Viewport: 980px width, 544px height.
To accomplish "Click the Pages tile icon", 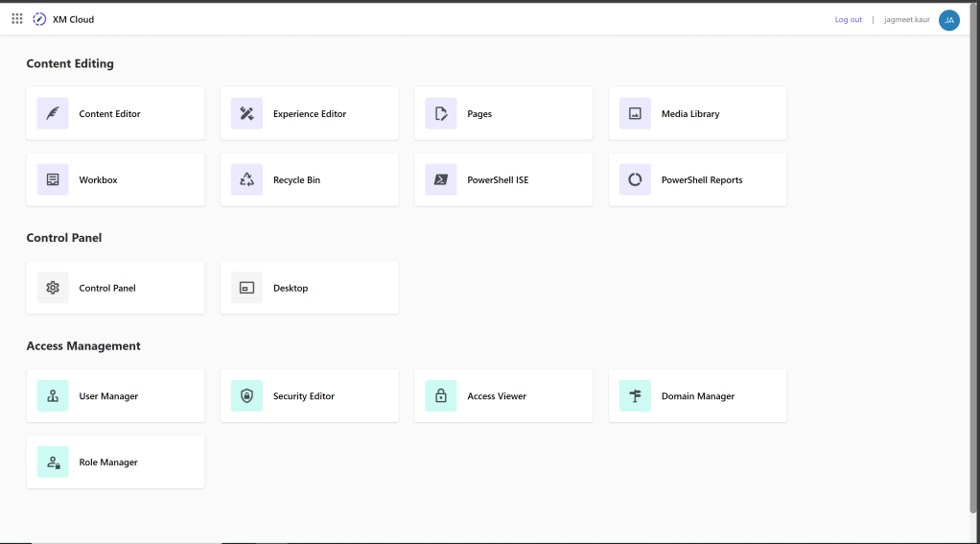I will 441,113.
